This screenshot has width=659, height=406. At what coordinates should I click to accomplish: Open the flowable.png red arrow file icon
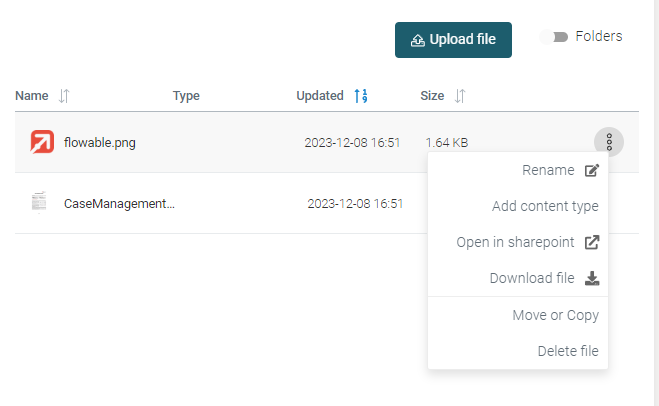click(42, 142)
